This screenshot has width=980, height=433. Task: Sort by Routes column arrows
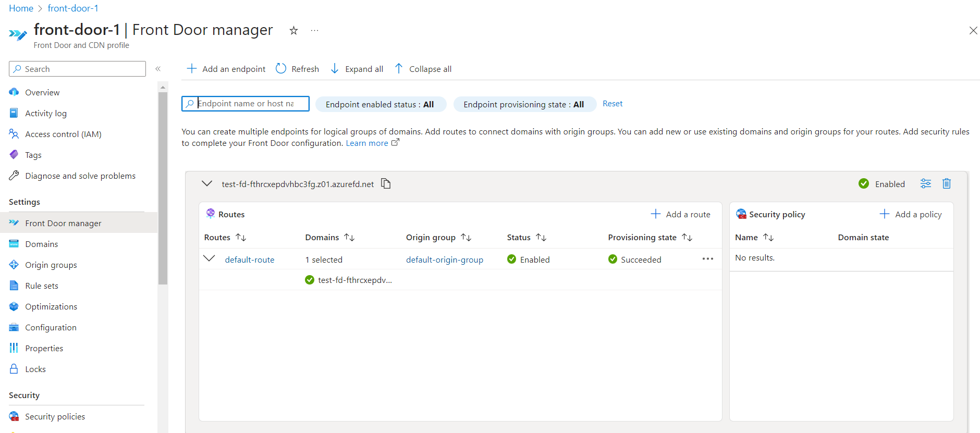pyautogui.click(x=241, y=237)
